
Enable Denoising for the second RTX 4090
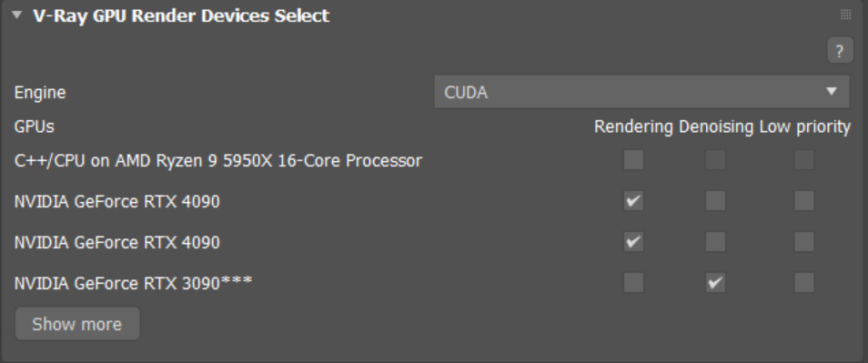point(715,242)
